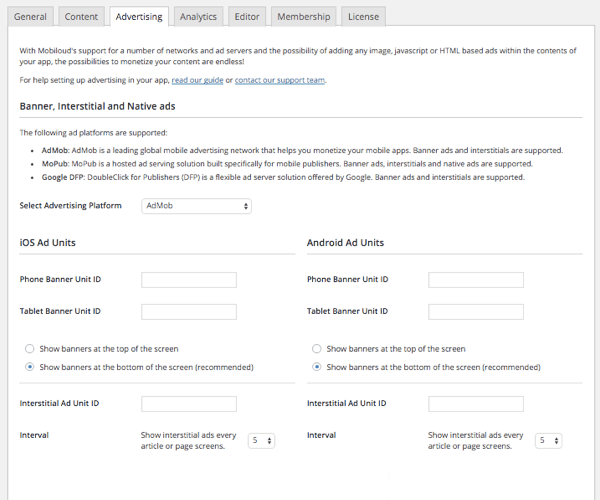Click the 'iOS Ad Units' heading
Screen dimensions: 600x500
click(48, 243)
